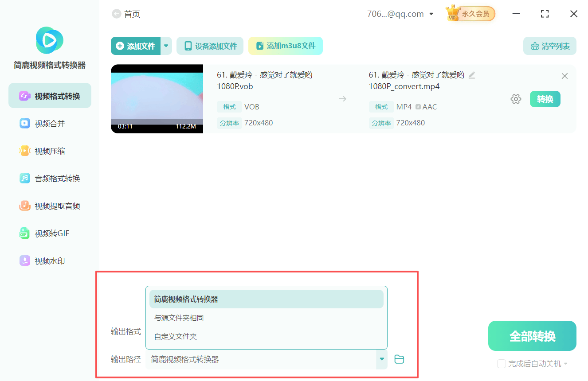Open the 输出路径 dropdown arrow
This screenshot has width=588, height=381.
pyautogui.click(x=381, y=359)
